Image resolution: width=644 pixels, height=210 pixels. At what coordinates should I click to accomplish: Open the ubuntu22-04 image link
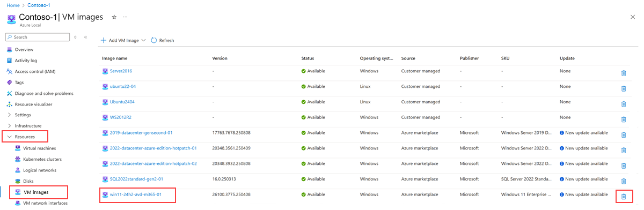(x=123, y=86)
